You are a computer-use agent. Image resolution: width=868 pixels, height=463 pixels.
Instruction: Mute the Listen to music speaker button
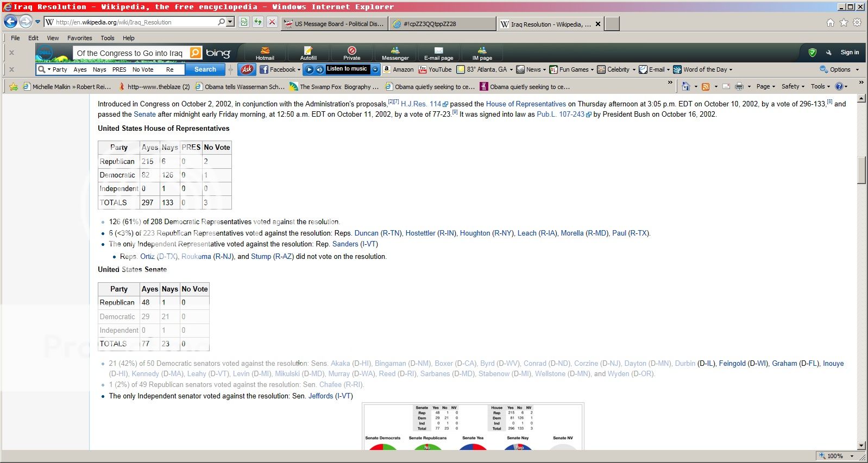coord(320,69)
